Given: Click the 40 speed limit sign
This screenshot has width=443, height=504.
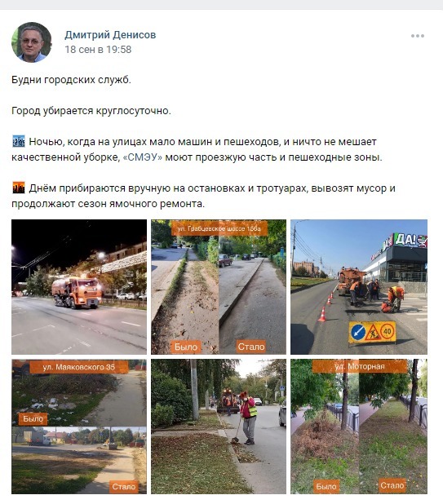Looking at the screenshot, I should [x=388, y=331].
